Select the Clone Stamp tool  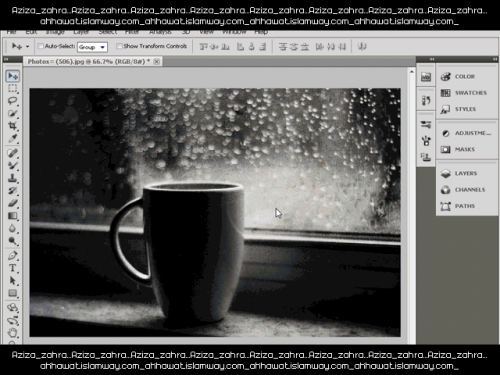[13, 178]
